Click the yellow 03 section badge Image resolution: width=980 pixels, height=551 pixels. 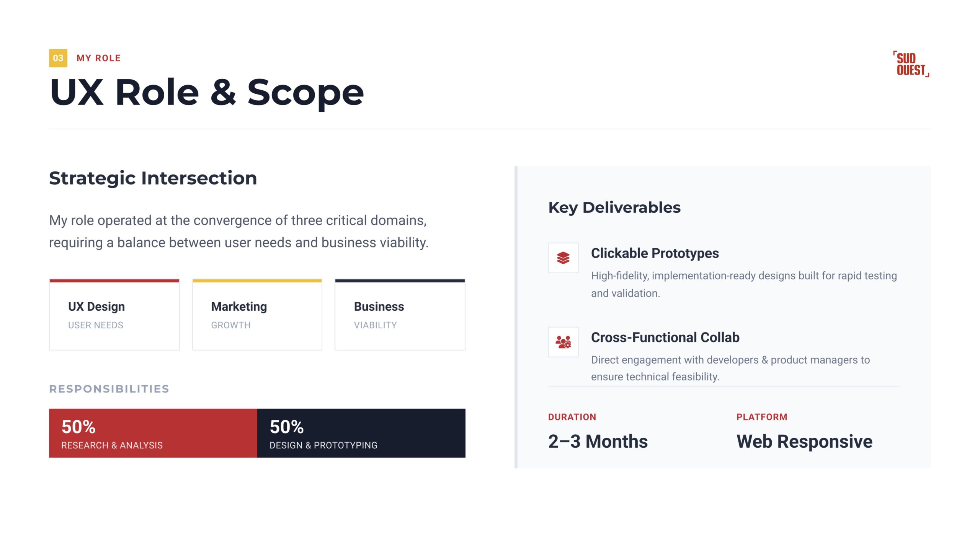tap(58, 58)
